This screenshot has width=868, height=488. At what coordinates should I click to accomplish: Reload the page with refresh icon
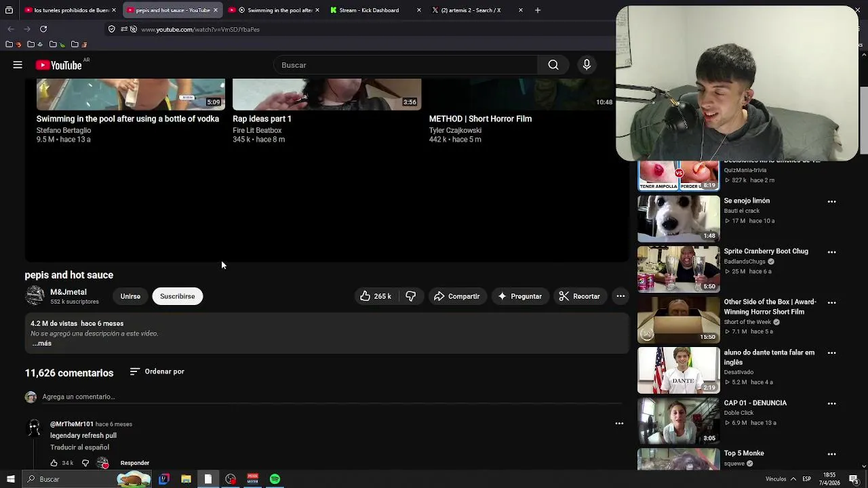click(x=43, y=29)
